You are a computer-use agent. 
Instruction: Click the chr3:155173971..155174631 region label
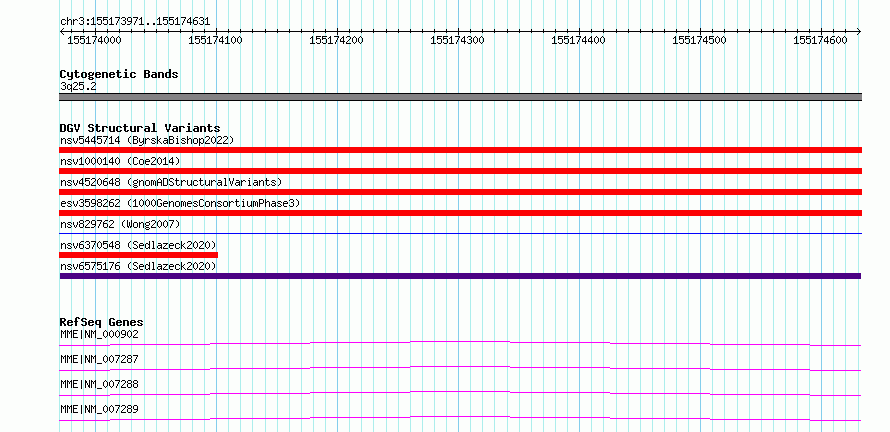[135, 22]
